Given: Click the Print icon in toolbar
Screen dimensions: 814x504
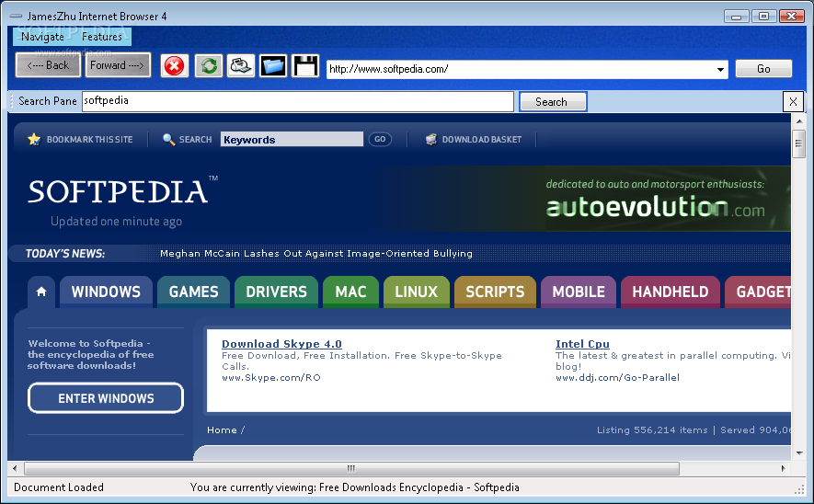Looking at the screenshot, I should pos(241,66).
